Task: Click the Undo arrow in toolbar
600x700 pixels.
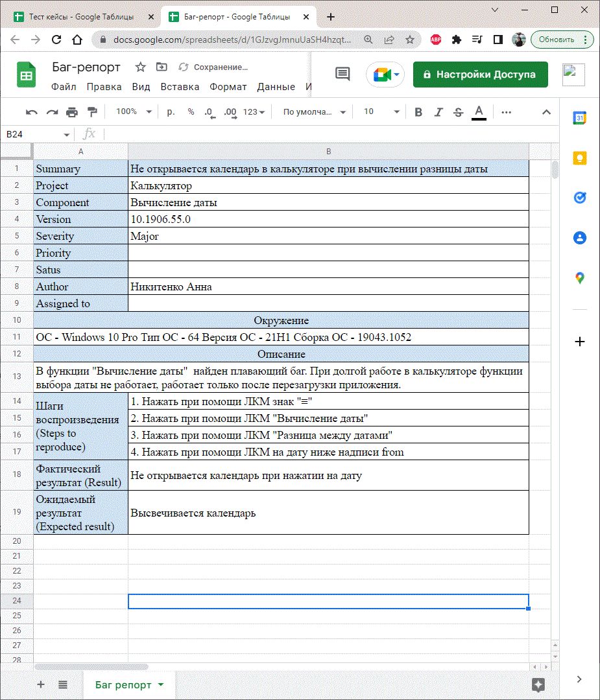Action: (x=31, y=112)
